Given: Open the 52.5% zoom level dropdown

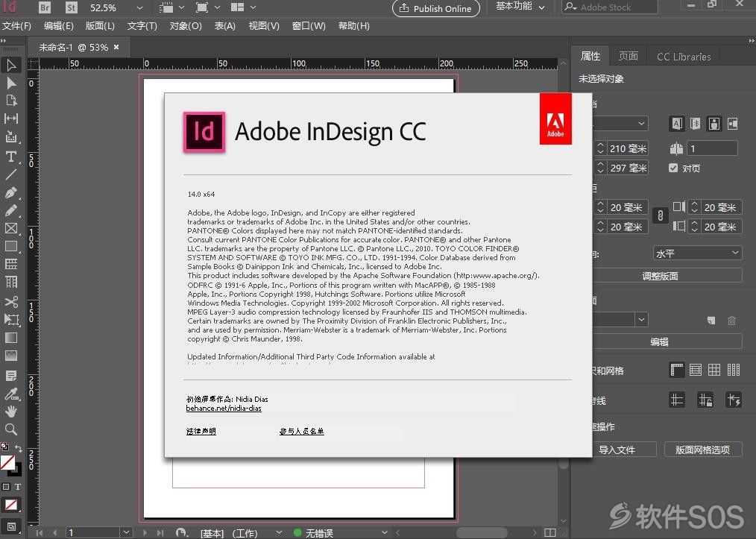Looking at the screenshot, I should point(139,7).
